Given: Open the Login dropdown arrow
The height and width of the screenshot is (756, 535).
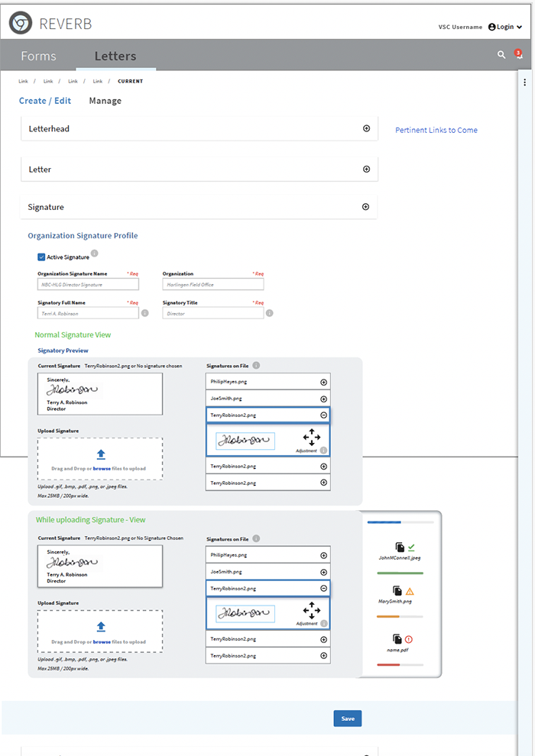Looking at the screenshot, I should (x=519, y=27).
